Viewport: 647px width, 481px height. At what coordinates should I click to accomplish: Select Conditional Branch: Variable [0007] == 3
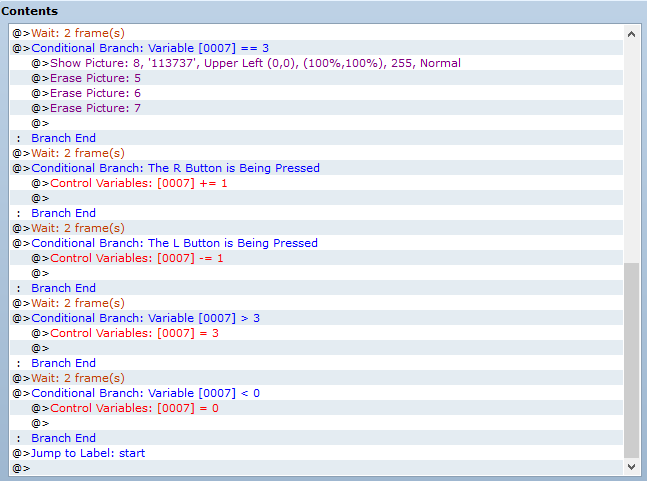[x=316, y=48]
